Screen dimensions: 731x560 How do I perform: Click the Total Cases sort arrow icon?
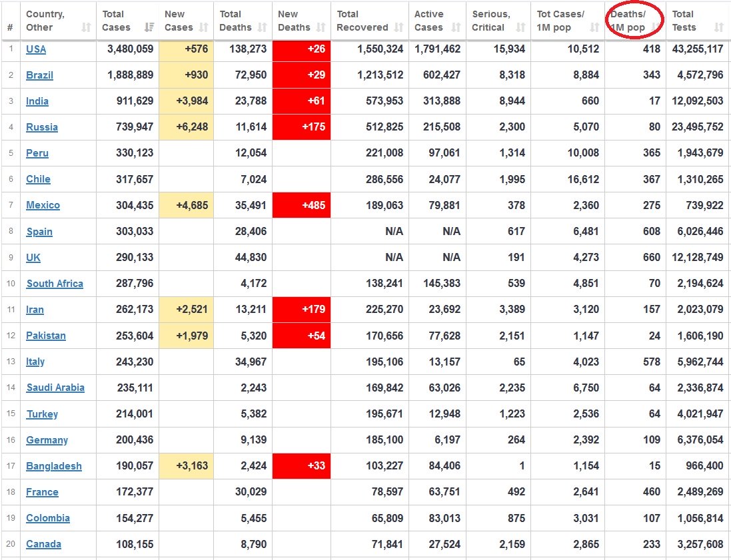tap(149, 27)
